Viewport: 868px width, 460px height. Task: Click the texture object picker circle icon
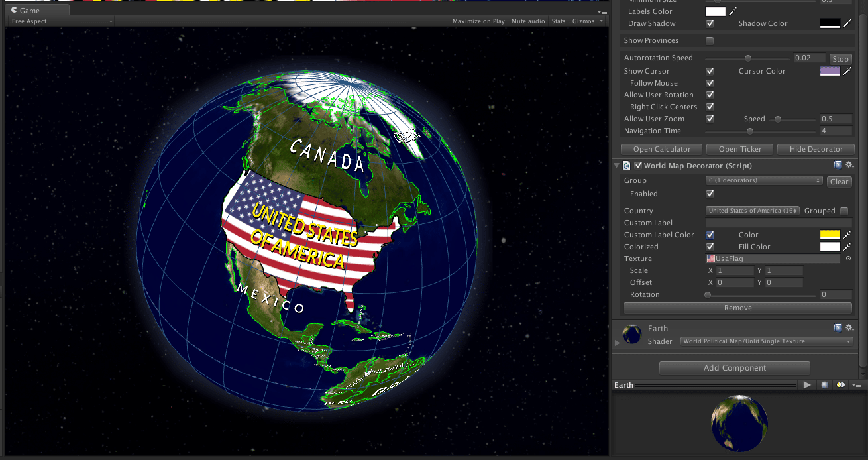pos(848,259)
